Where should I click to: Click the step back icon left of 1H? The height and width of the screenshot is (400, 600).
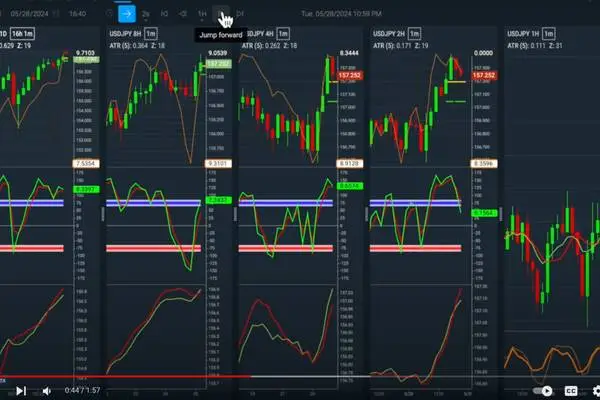(183, 14)
